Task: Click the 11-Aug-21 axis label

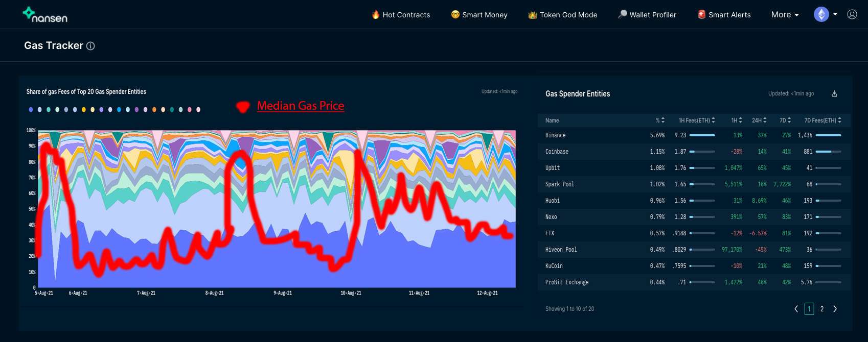Action: pyautogui.click(x=419, y=293)
